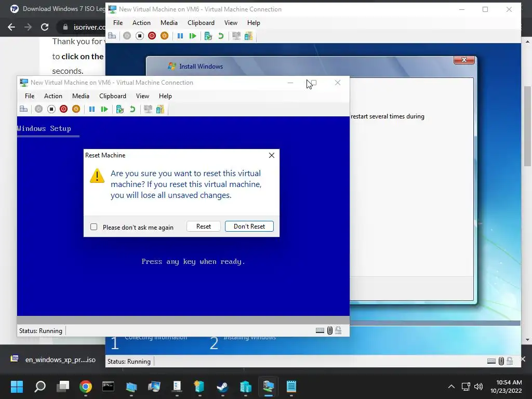Close the Reset Machine dialog
Image resolution: width=532 pixels, height=399 pixels.
271,155
